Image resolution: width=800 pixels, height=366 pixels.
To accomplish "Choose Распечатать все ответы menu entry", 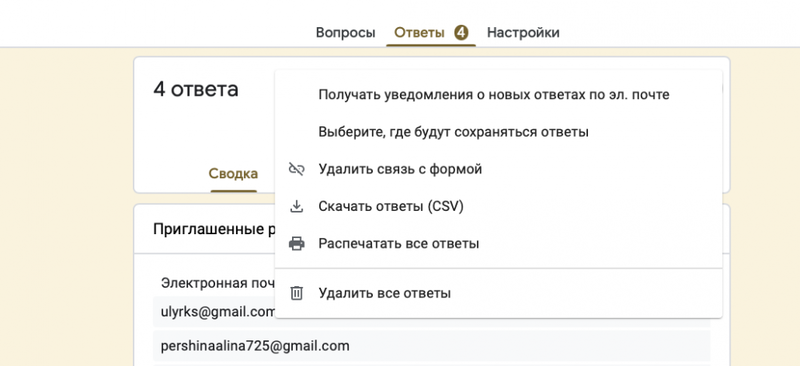I will 498,243.
